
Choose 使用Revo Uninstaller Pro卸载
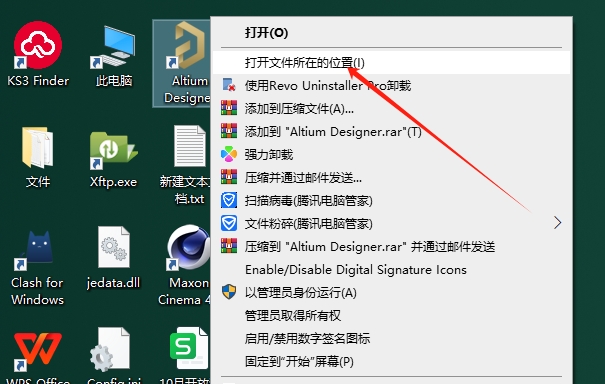point(391,85)
